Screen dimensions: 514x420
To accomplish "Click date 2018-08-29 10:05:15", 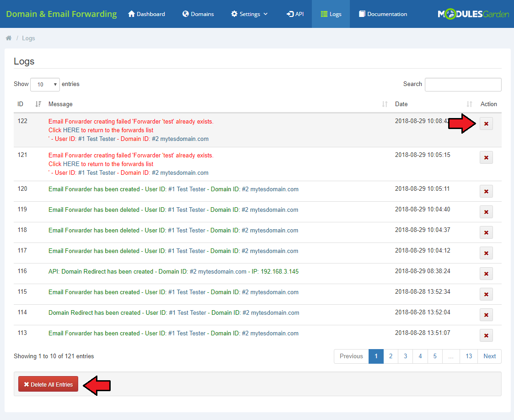I will [423, 155].
